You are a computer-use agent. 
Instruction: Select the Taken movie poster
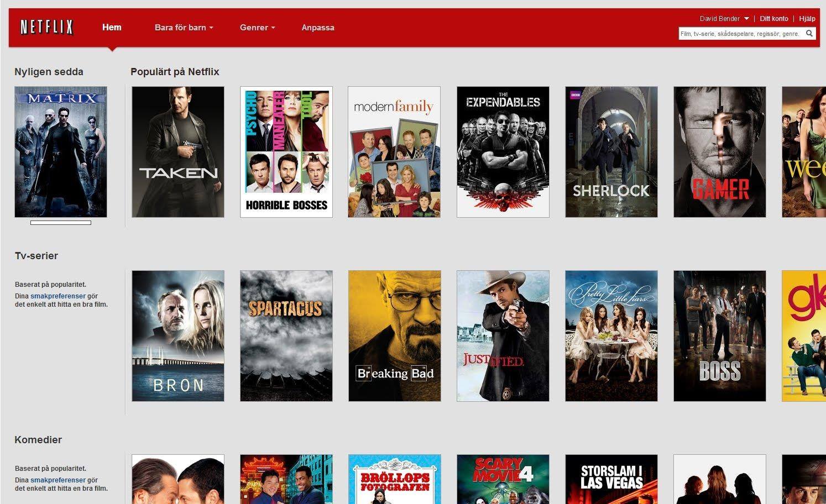[178, 152]
